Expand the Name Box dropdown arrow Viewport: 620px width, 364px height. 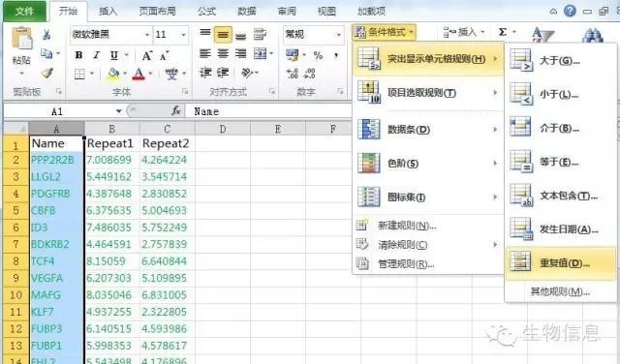tap(118, 111)
